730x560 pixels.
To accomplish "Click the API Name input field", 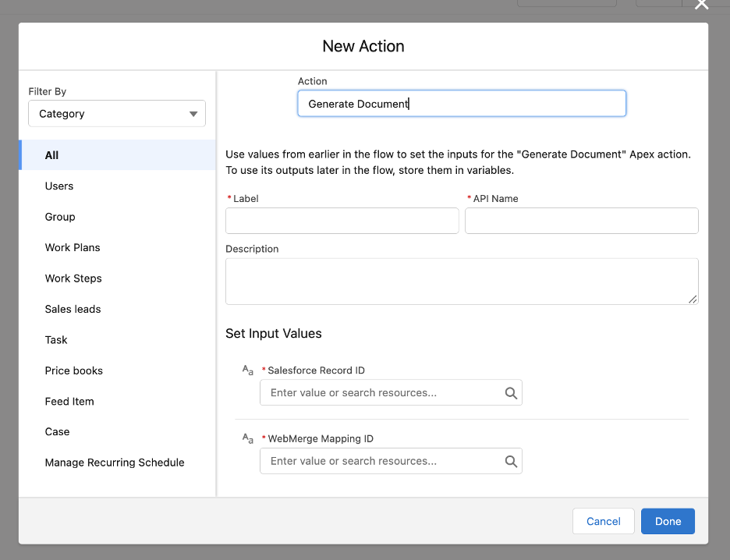I will tap(581, 221).
